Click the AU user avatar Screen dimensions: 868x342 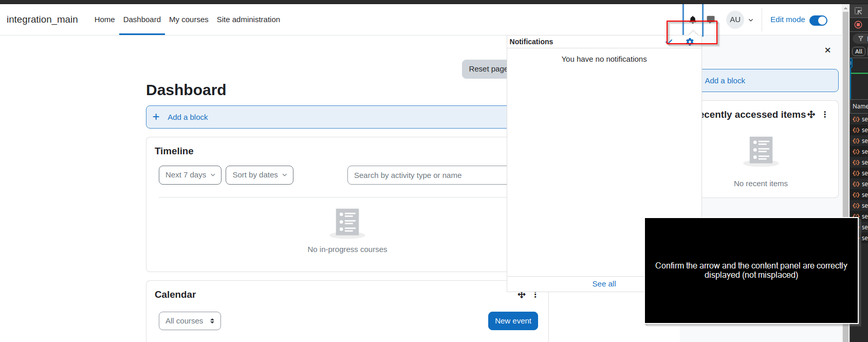(735, 20)
